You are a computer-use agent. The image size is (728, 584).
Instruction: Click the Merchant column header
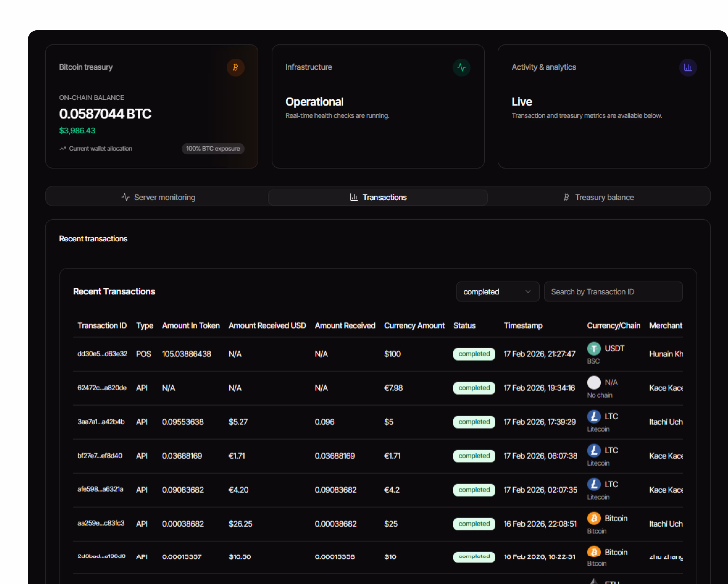coord(666,326)
